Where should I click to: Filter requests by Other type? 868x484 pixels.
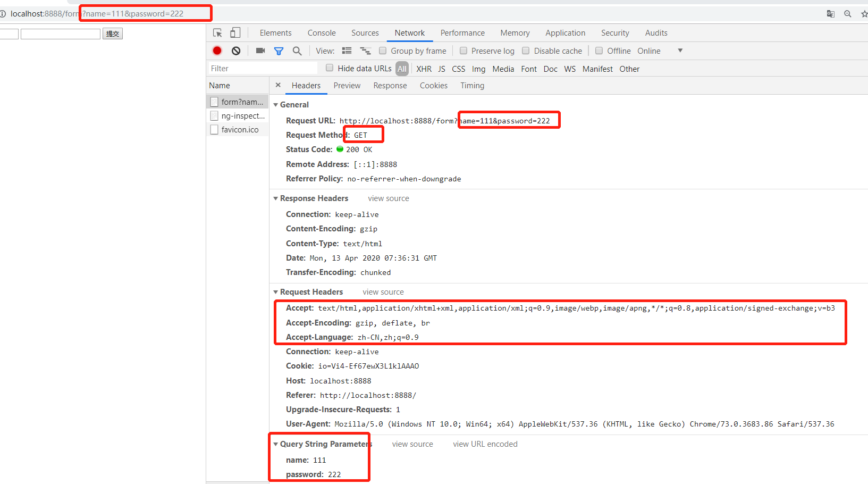click(629, 69)
